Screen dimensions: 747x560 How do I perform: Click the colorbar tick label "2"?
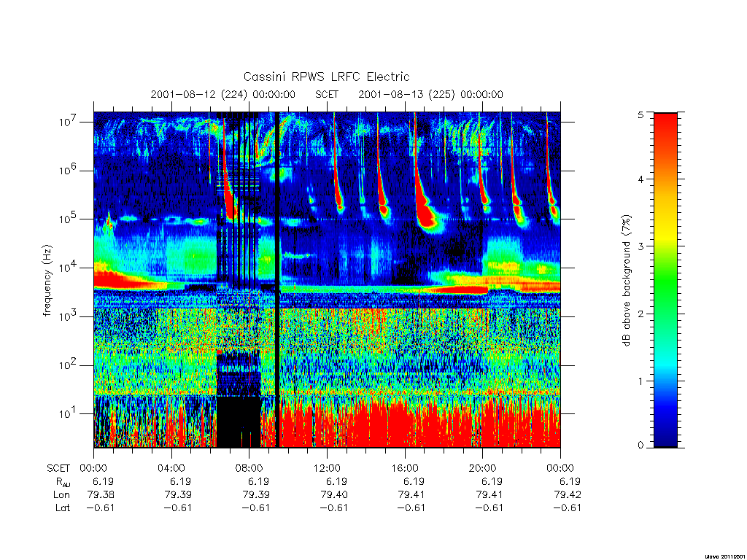tap(640, 314)
